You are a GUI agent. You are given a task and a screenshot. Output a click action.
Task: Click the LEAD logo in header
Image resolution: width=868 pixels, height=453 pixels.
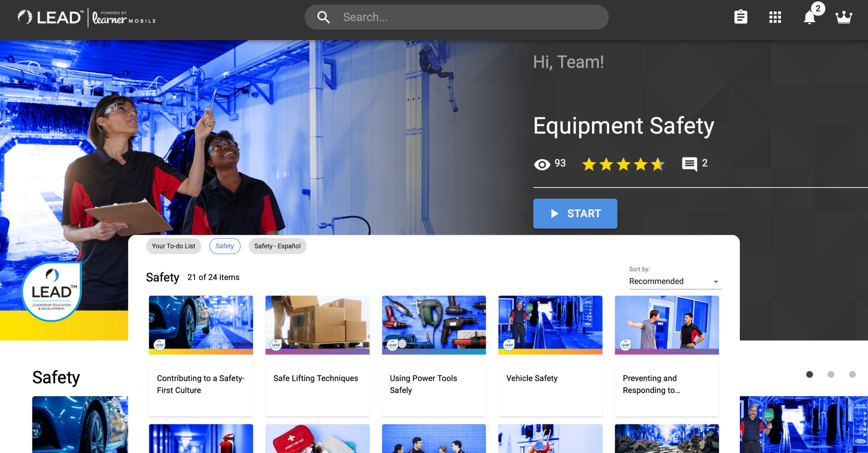pyautogui.click(x=50, y=17)
